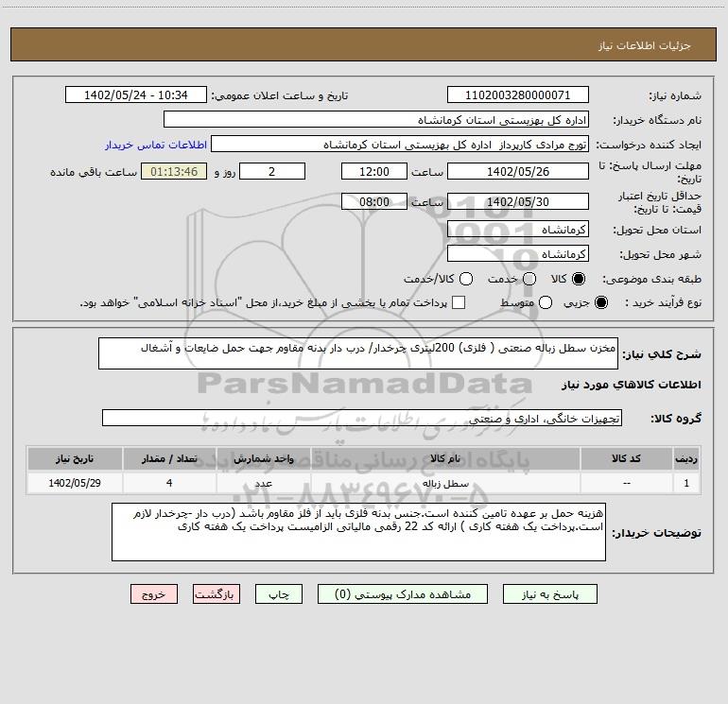The height and width of the screenshot is (704, 728).
Task: Open مشاهده مدارک پیوستی (0) button
Action: (x=403, y=594)
